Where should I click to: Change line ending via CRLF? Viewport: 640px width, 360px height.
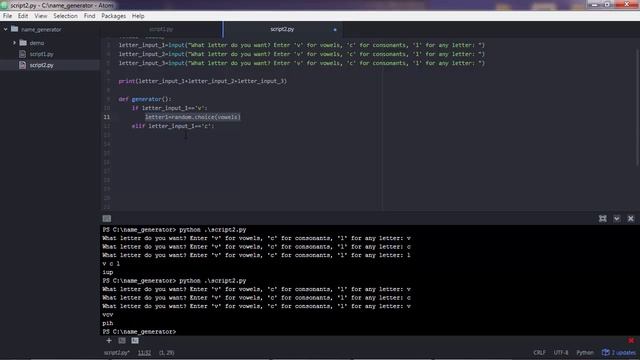539,353
